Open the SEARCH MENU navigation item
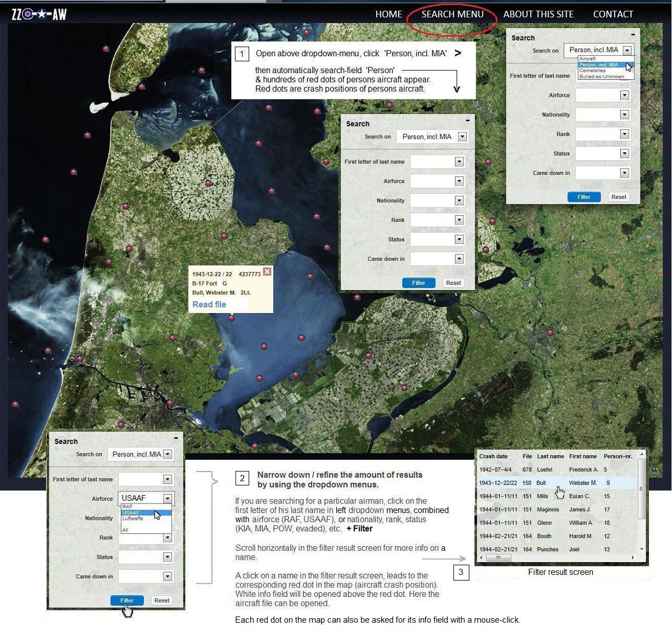This screenshot has height=630, width=672. coord(452,14)
